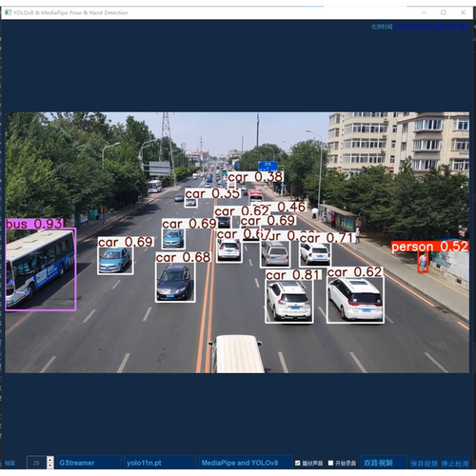This screenshot has width=476, height=476.
Task: Click the 停止检测 stop detection button
Action: coord(455,464)
